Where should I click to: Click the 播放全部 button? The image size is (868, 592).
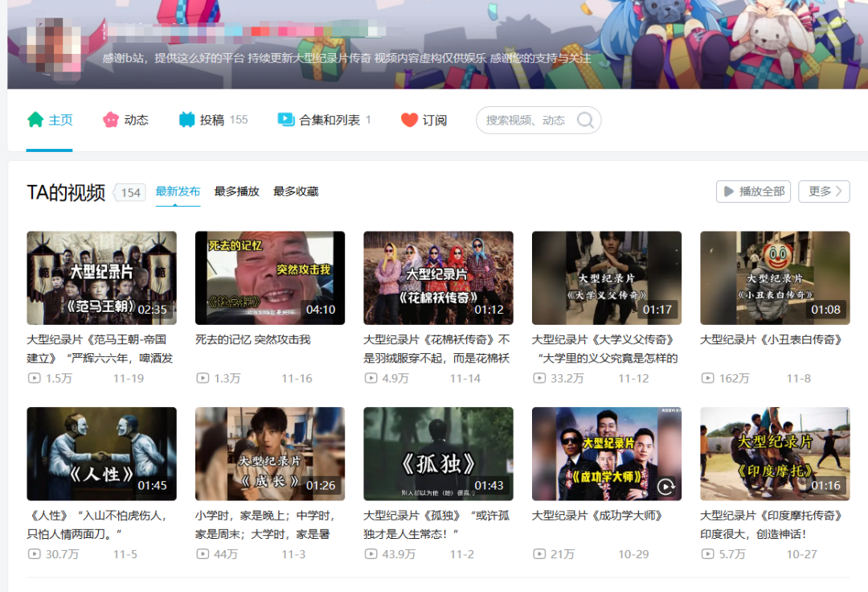pos(753,191)
